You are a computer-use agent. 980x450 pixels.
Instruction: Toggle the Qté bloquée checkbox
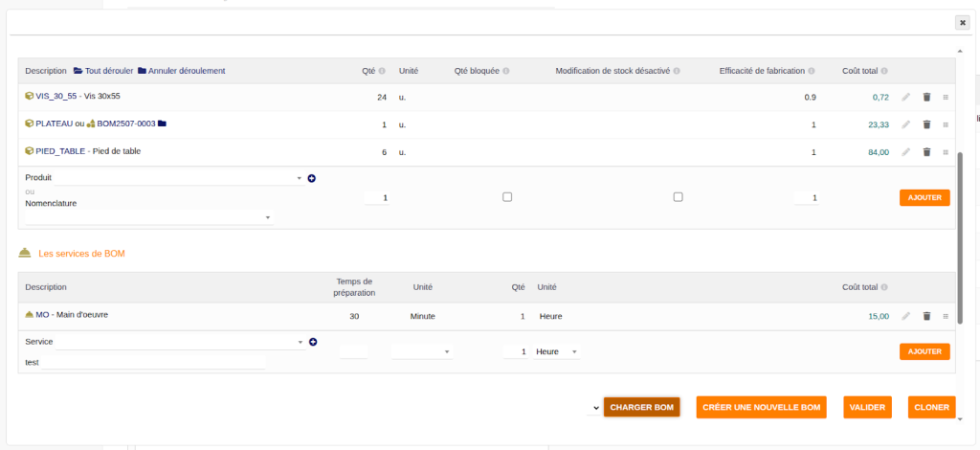(x=507, y=197)
